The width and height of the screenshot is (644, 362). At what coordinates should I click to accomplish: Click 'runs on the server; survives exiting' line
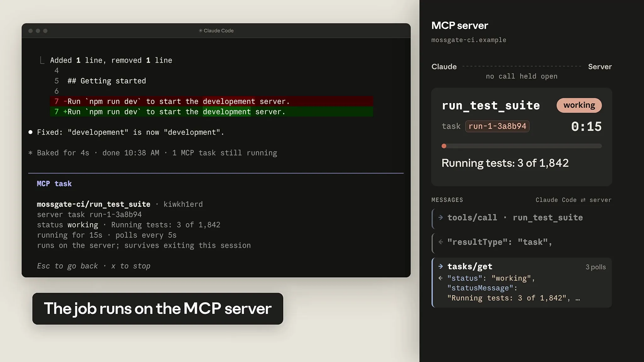click(144, 245)
